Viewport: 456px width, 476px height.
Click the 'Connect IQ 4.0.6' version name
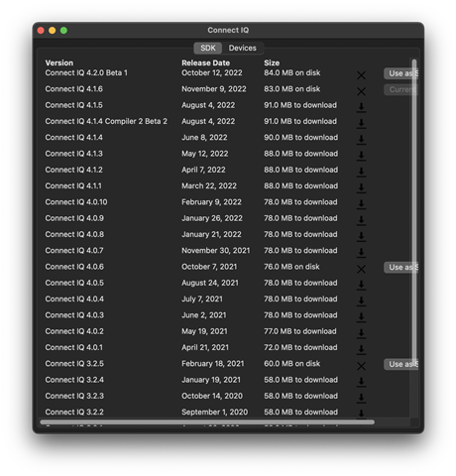(74, 267)
